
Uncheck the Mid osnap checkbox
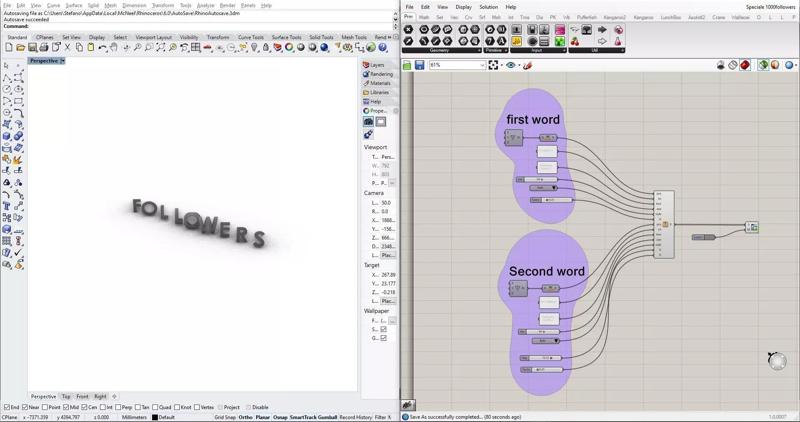pyautogui.click(x=68, y=408)
